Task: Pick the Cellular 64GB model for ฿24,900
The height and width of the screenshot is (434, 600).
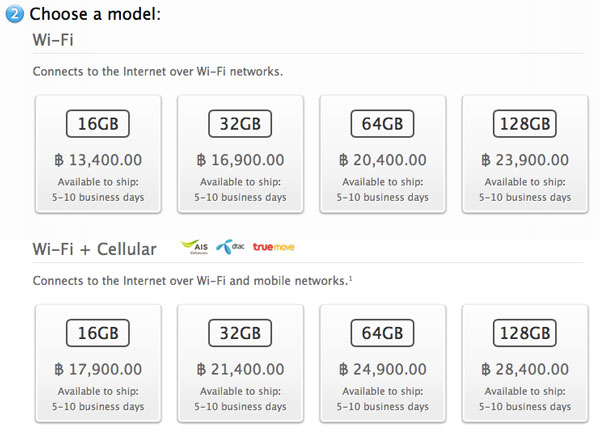Action: tap(383, 363)
